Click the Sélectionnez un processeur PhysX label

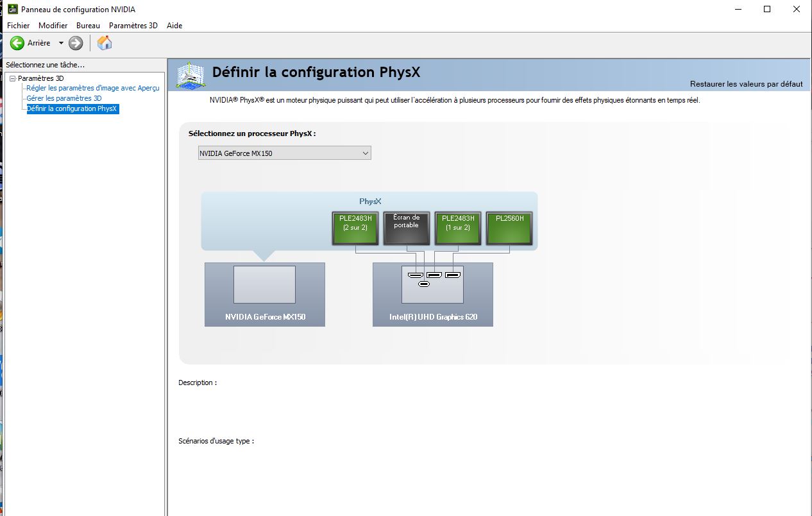tap(252, 133)
